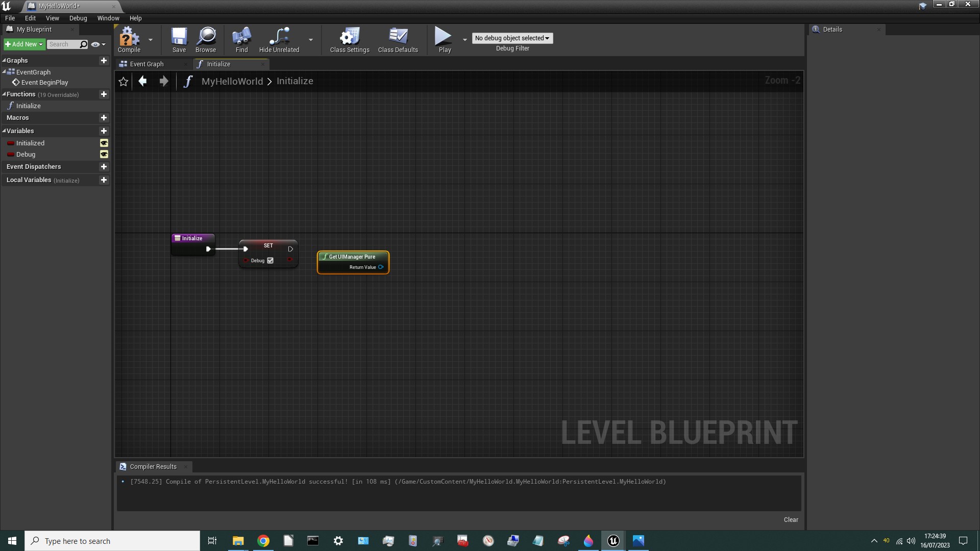Select the Compiler Results tab
This screenshot has width=980, height=551.
click(153, 467)
